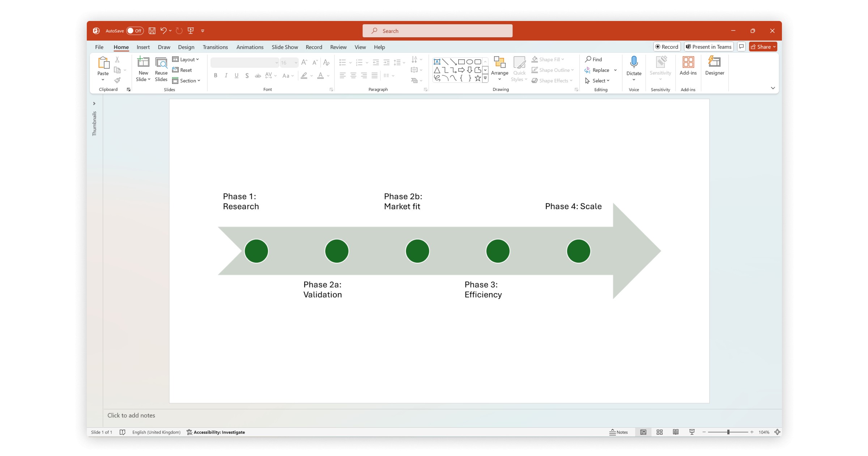The height and width of the screenshot is (456, 868).
Task: Open Slide Sorter view in status bar
Action: click(x=659, y=432)
